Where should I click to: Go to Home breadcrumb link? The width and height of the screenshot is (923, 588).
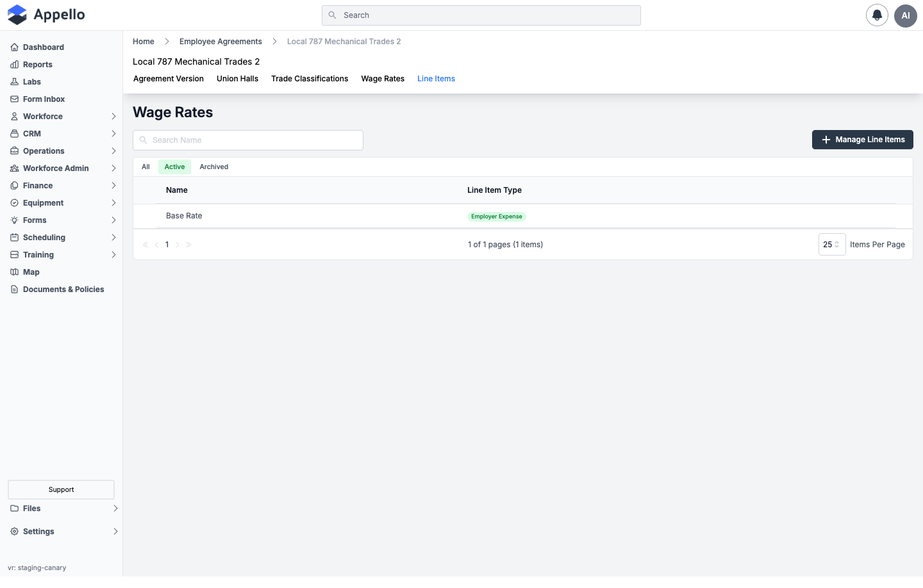coord(144,42)
